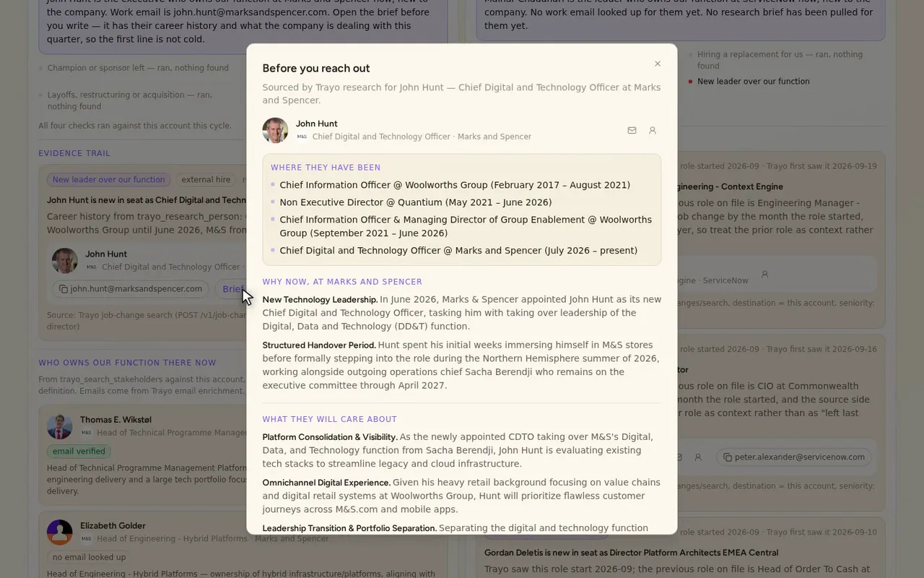Click the 'WHAT THEY WILL CARE ABOUT' heading
This screenshot has height=578, width=924.
coord(329,419)
